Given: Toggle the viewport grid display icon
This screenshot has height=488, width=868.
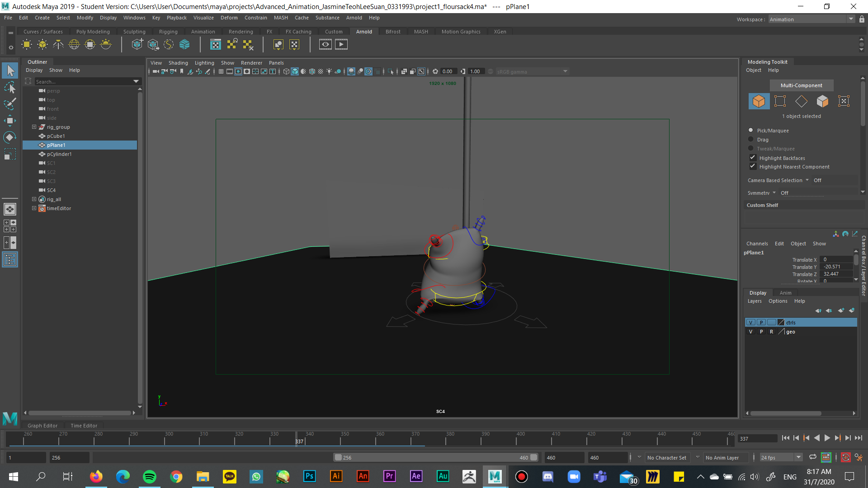Looking at the screenshot, I should point(221,71).
